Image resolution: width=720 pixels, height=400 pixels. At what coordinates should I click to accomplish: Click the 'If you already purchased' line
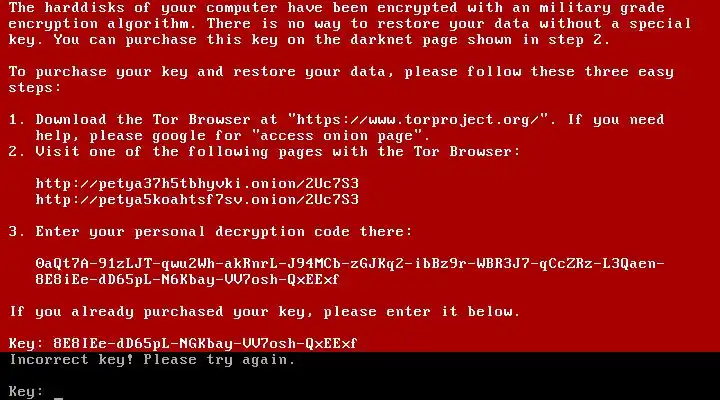point(264,312)
